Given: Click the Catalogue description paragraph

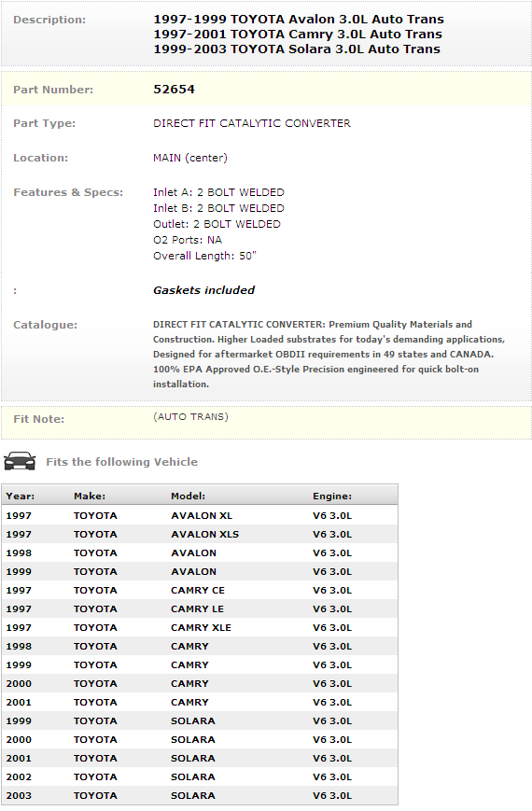Looking at the screenshot, I should point(329,355).
